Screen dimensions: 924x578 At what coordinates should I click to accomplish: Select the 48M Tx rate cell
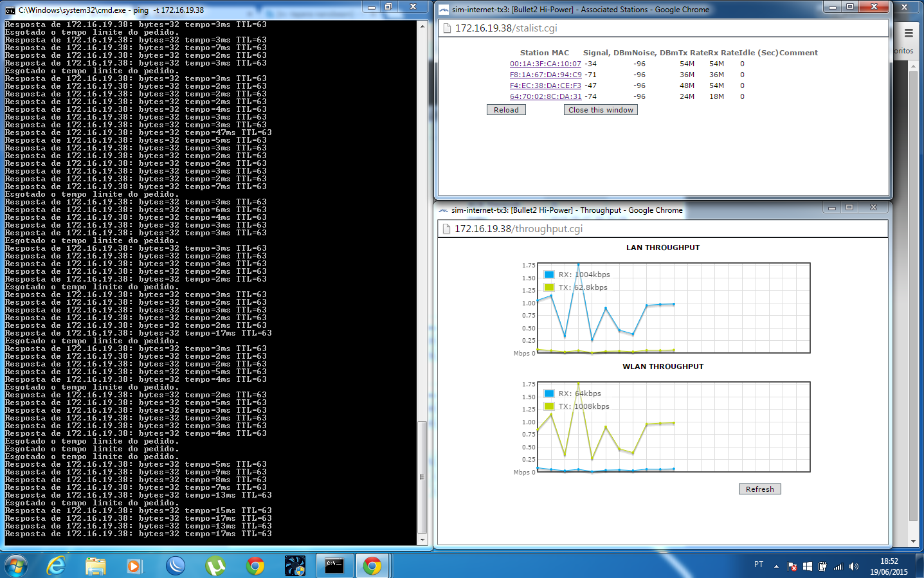point(687,86)
